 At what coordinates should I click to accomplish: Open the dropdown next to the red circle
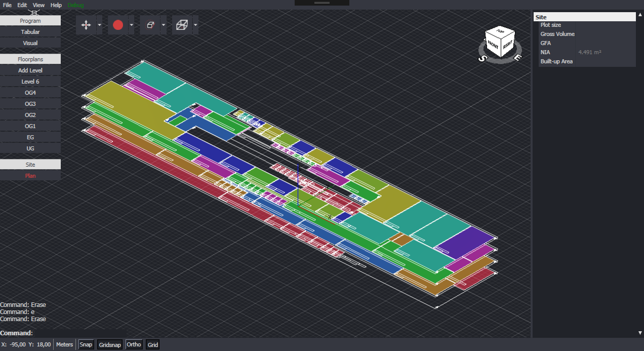click(x=132, y=25)
